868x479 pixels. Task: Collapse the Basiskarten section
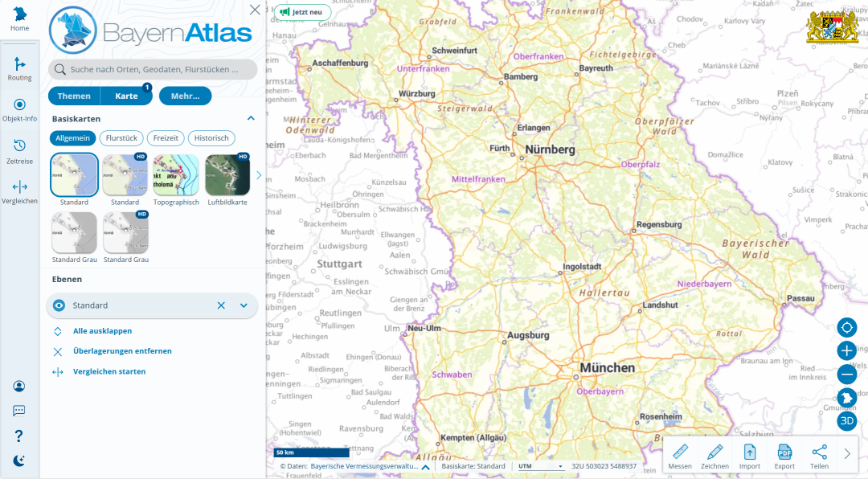(x=251, y=117)
